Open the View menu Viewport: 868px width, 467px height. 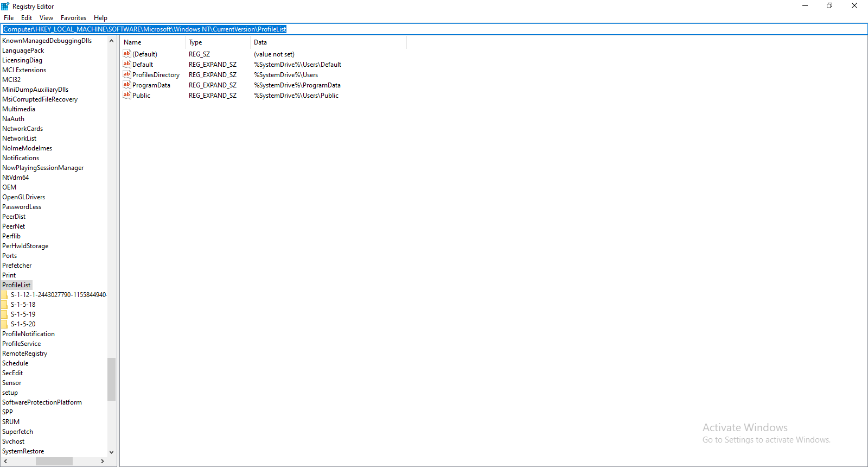(x=46, y=18)
